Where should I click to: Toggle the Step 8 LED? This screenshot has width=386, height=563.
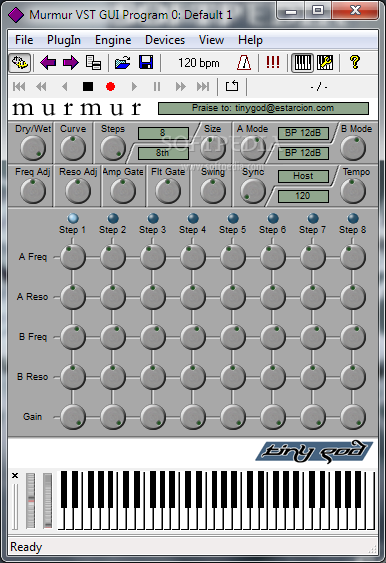point(353,218)
